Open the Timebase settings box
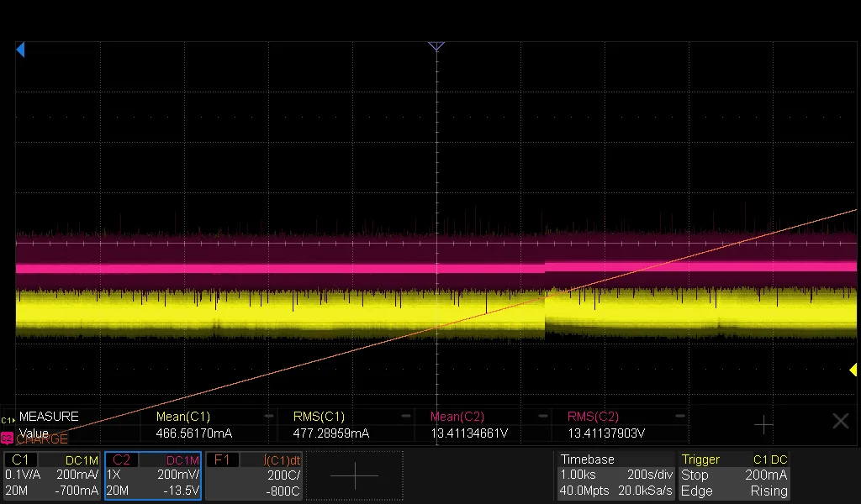The height and width of the screenshot is (504, 861). (x=615, y=475)
